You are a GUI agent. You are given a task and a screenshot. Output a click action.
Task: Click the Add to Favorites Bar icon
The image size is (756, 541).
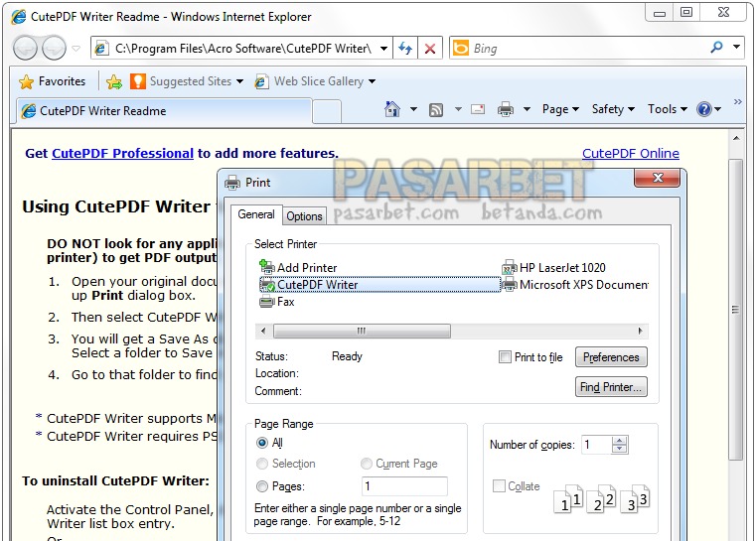click(114, 82)
